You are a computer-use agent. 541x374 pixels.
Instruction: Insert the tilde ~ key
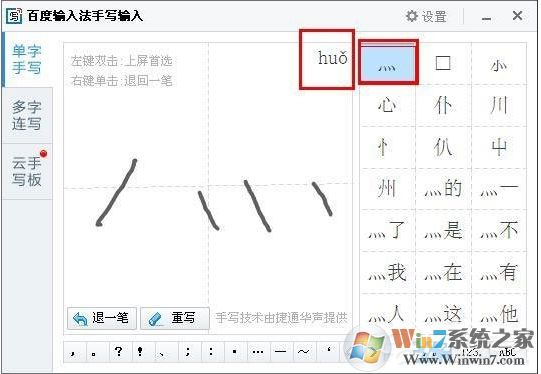tap(304, 352)
